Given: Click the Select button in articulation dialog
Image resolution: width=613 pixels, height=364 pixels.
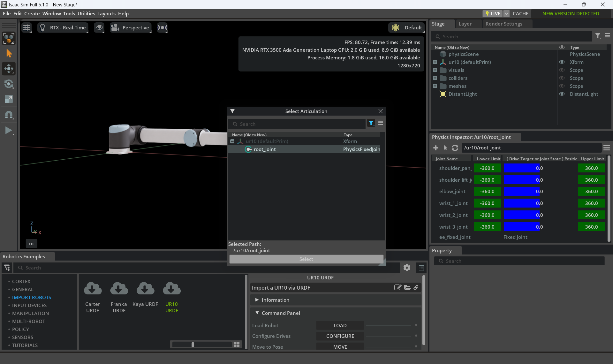Looking at the screenshot, I should pos(306,259).
